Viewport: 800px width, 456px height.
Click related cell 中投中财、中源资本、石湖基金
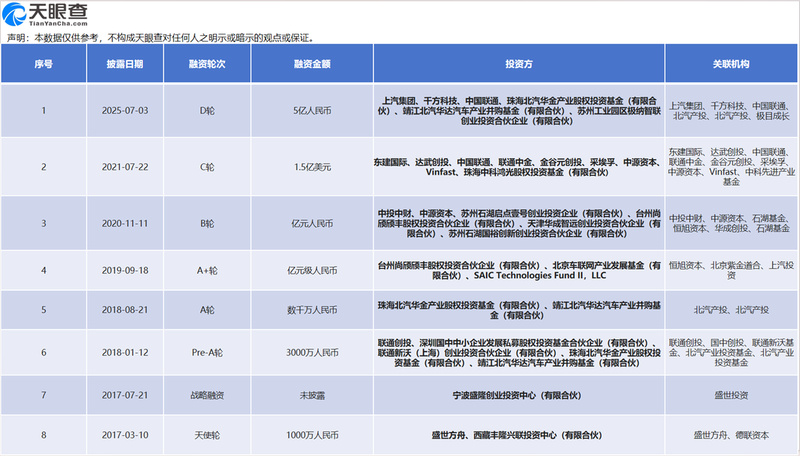pyautogui.click(x=731, y=223)
